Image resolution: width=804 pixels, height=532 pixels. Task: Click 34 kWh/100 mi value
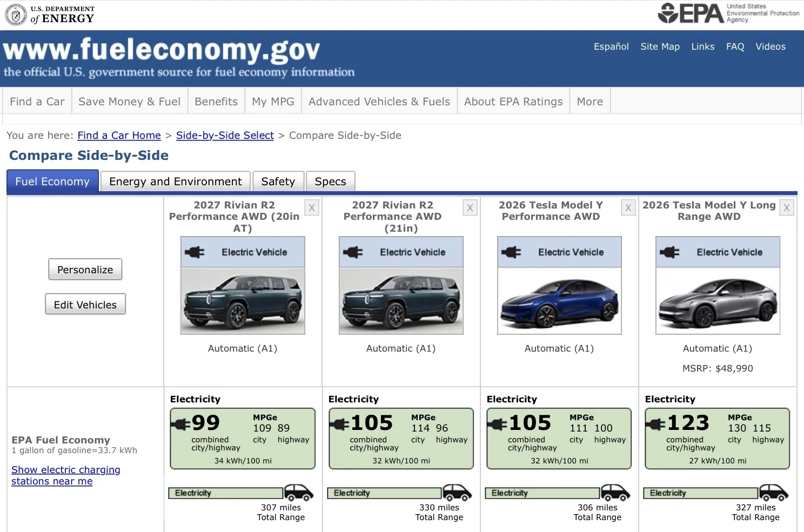(x=243, y=461)
